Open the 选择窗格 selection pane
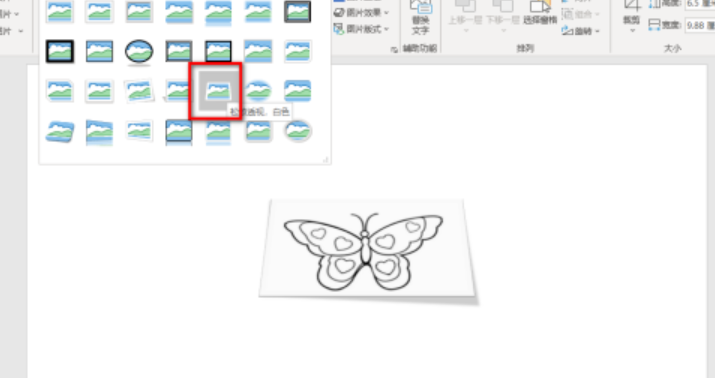This screenshot has height=378, width=715. [540, 14]
